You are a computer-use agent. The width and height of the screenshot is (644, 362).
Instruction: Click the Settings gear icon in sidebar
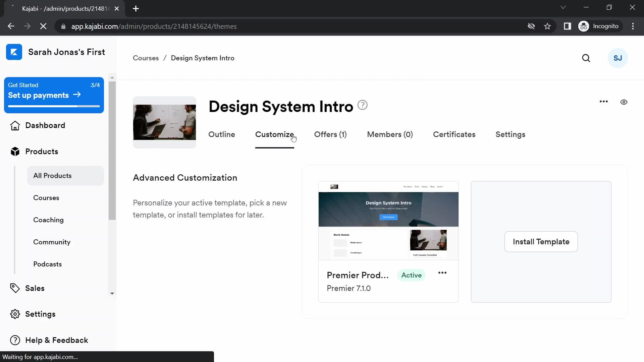[x=15, y=314]
